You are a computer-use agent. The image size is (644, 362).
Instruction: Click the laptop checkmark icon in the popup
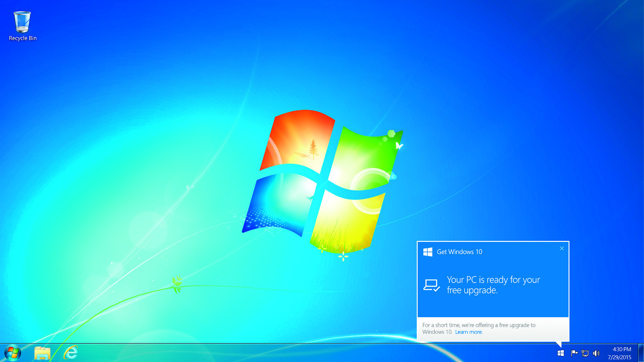tap(431, 285)
